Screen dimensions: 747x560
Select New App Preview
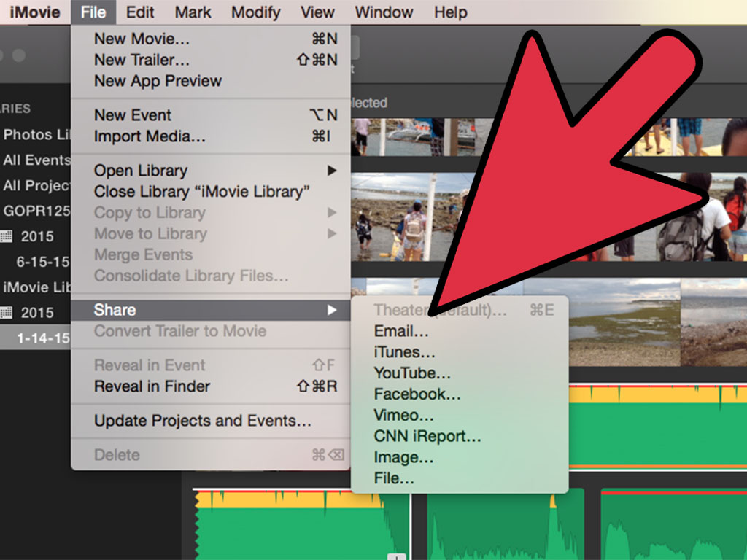point(211,80)
